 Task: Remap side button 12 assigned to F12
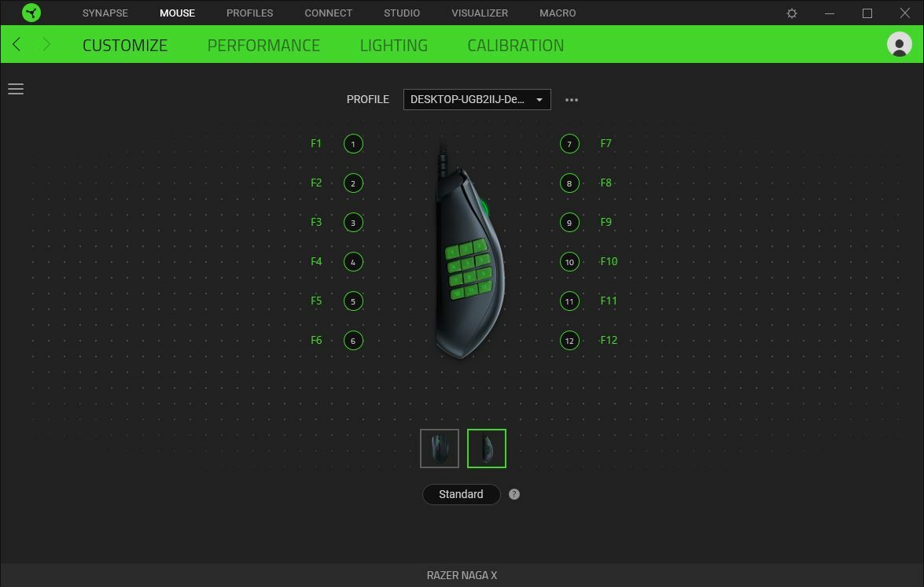tap(569, 340)
